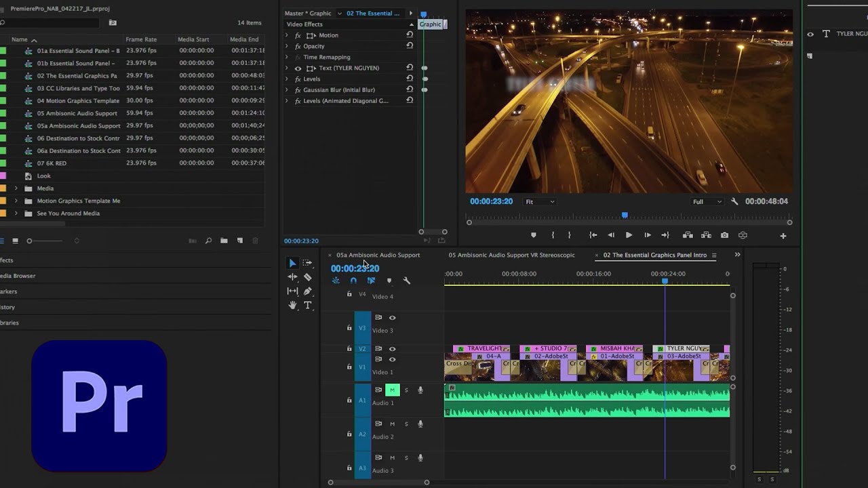Screen dimensions: 868x488
Task: Toggle Video 1 track output eye
Action: (x=392, y=359)
